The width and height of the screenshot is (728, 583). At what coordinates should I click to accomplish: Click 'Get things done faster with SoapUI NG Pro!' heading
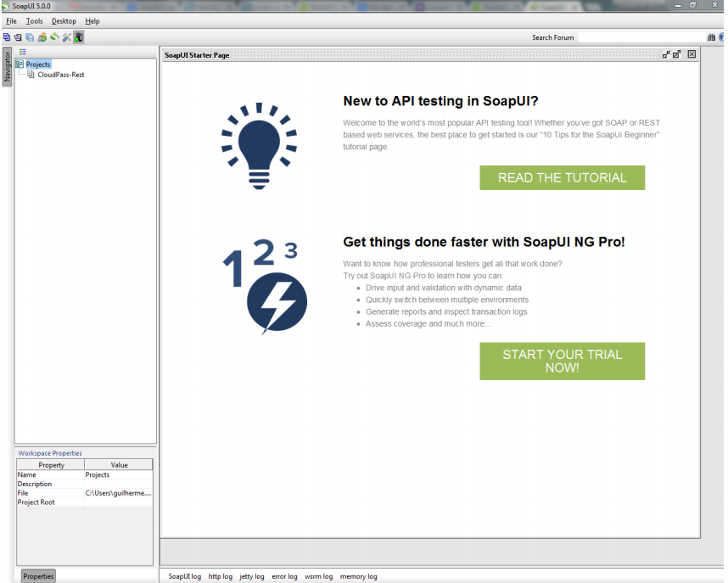[x=484, y=242]
